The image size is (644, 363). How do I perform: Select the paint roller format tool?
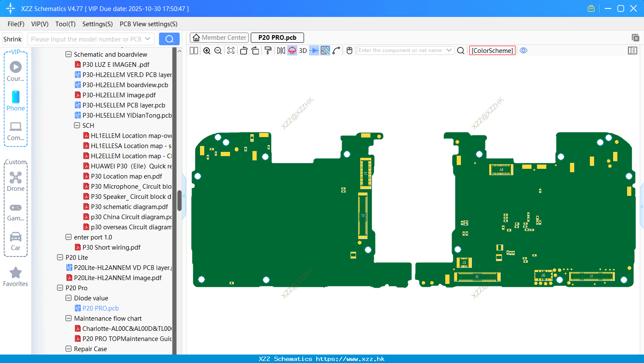(268, 50)
